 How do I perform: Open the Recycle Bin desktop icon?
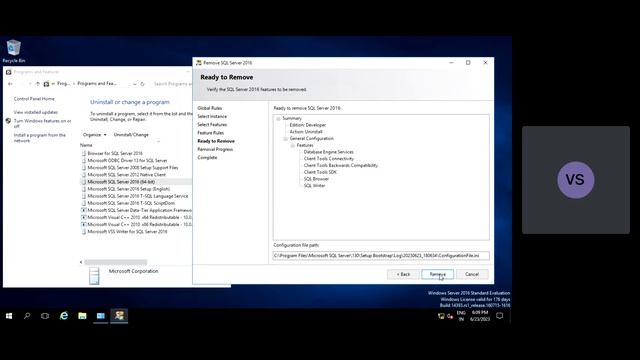(x=13, y=51)
